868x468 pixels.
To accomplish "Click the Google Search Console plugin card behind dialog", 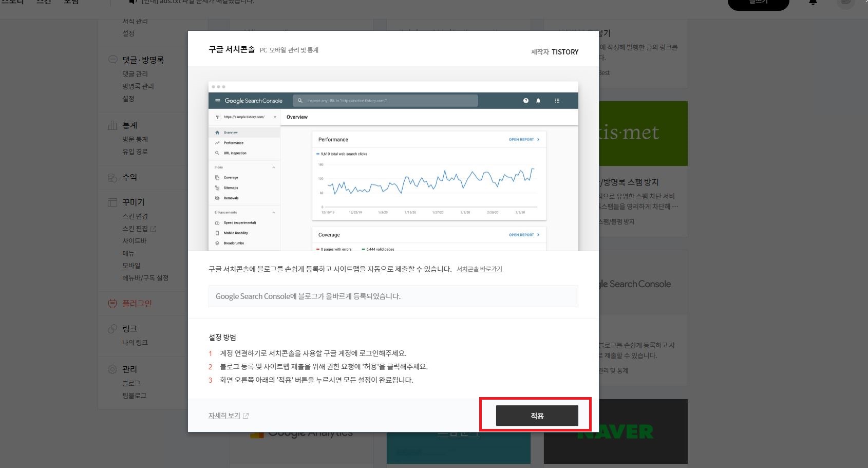I will [643, 317].
